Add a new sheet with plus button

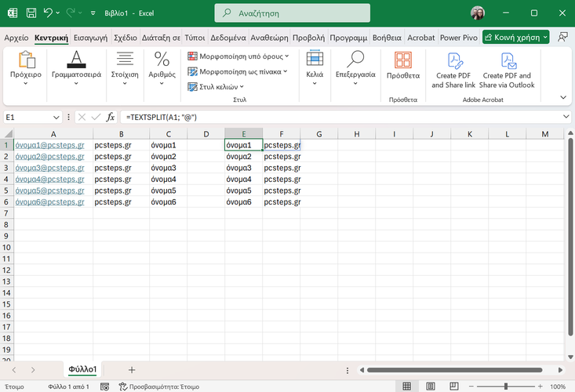pos(132,369)
